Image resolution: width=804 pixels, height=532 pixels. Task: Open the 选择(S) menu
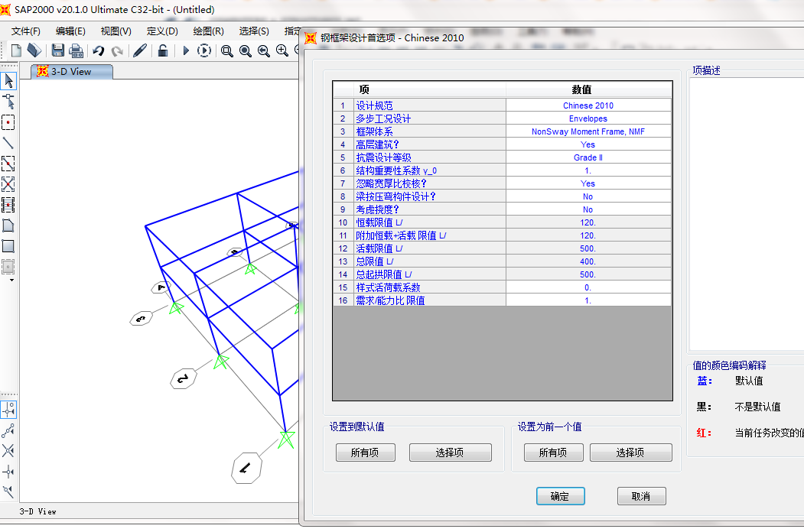coord(254,31)
